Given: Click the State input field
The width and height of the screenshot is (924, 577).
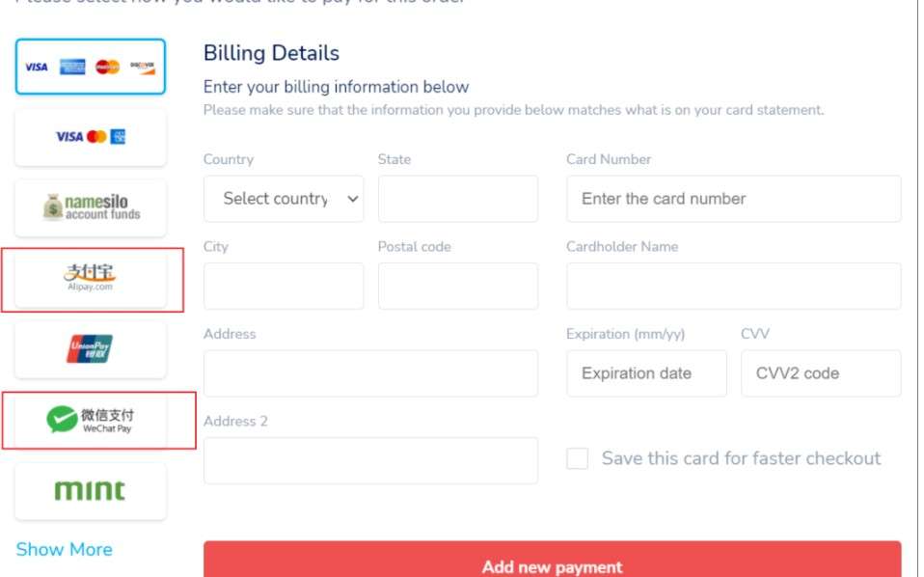Looking at the screenshot, I should point(457,199).
